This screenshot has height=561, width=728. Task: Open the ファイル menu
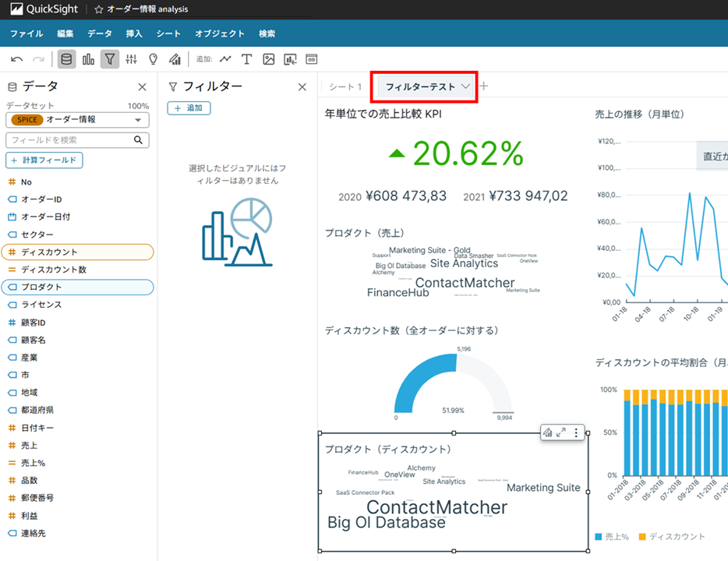point(27,34)
